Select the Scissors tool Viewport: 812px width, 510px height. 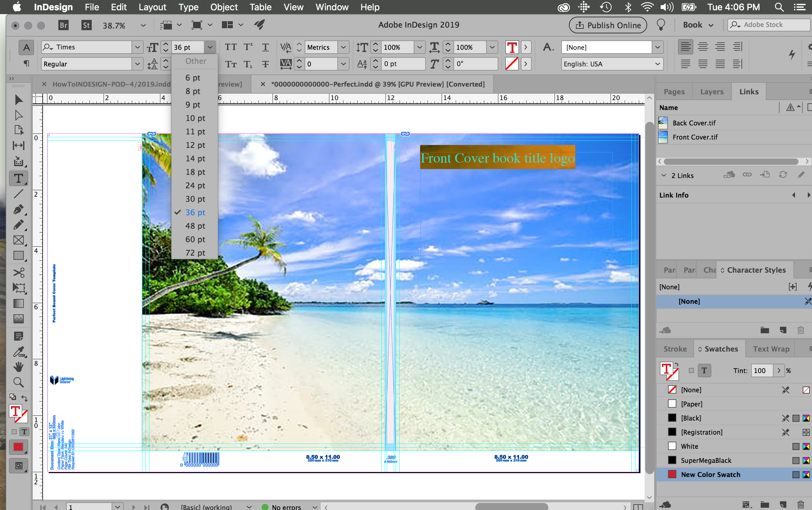19,273
